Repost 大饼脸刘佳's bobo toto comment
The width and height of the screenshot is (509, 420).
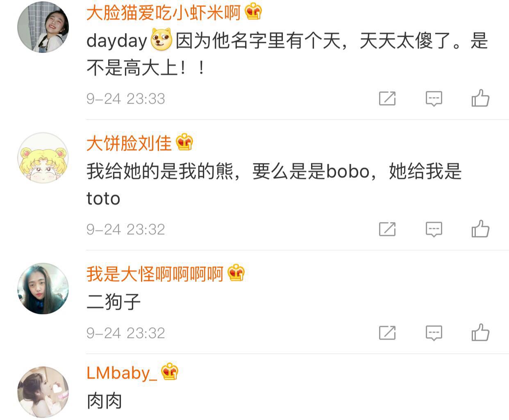pos(387,229)
